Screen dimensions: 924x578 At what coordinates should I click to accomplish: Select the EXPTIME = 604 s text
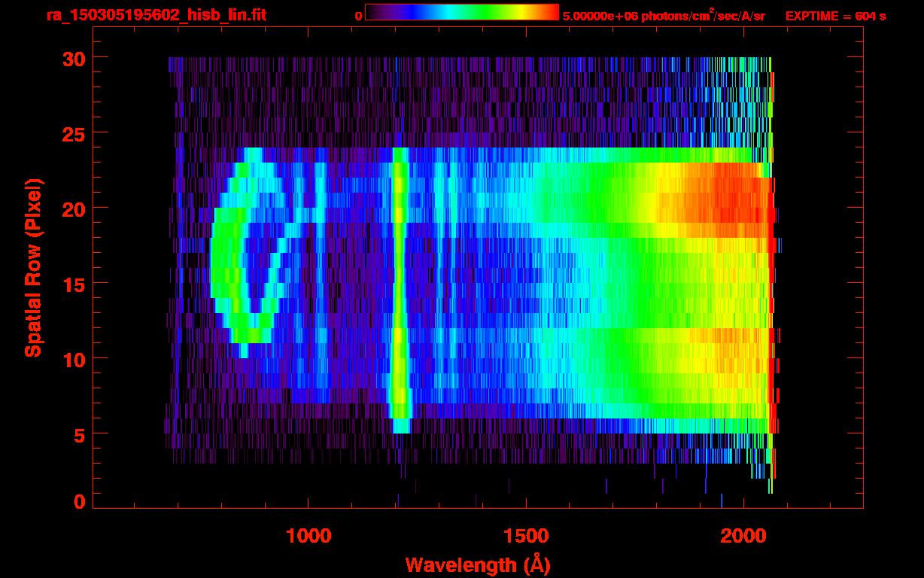pos(835,16)
